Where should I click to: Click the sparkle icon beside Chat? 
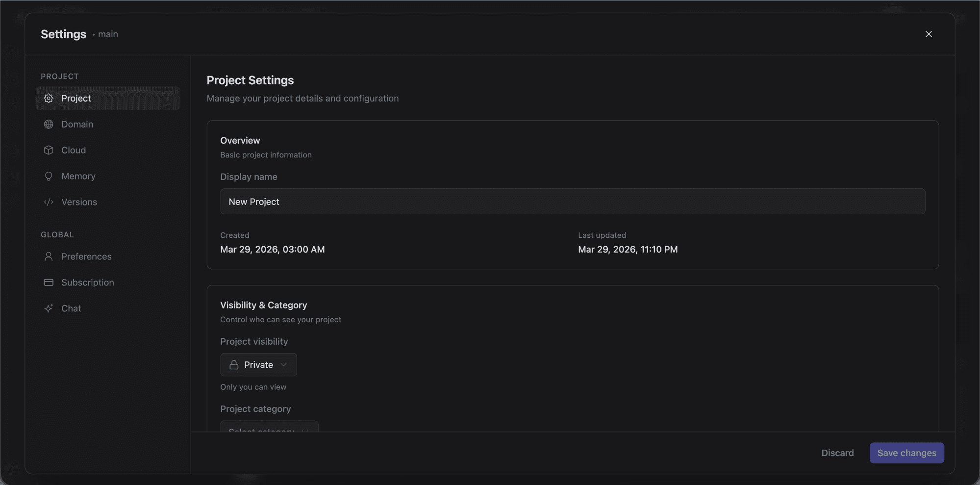pyautogui.click(x=49, y=308)
